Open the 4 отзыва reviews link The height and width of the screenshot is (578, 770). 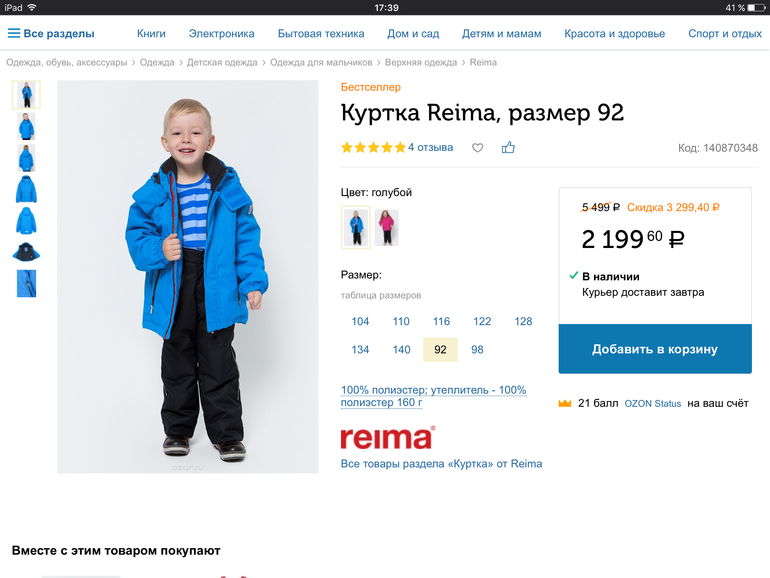430,147
